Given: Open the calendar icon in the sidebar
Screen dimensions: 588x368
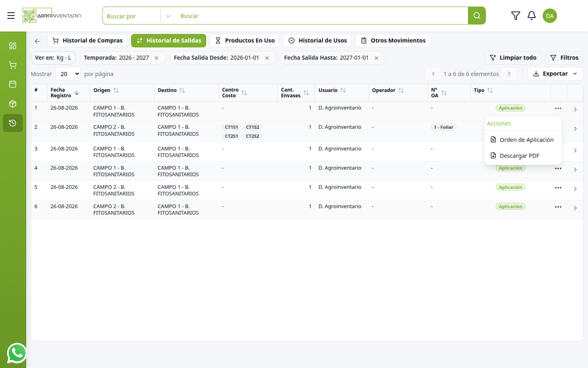Looking at the screenshot, I should [13, 84].
